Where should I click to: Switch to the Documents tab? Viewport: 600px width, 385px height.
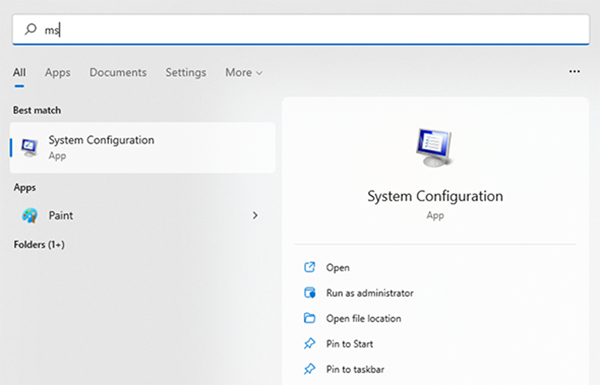(118, 72)
